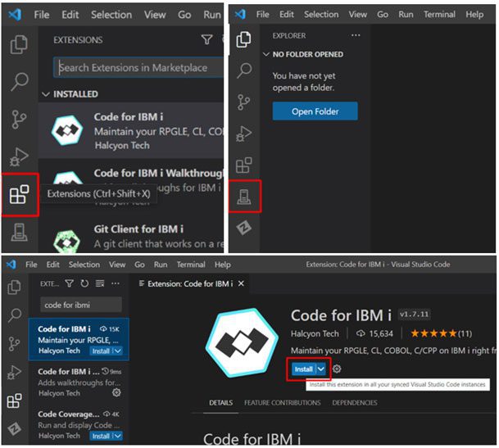Image resolution: width=499 pixels, height=448 pixels.
Task: Select Git Client for IBM i in top-left list
Action: tap(131, 237)
